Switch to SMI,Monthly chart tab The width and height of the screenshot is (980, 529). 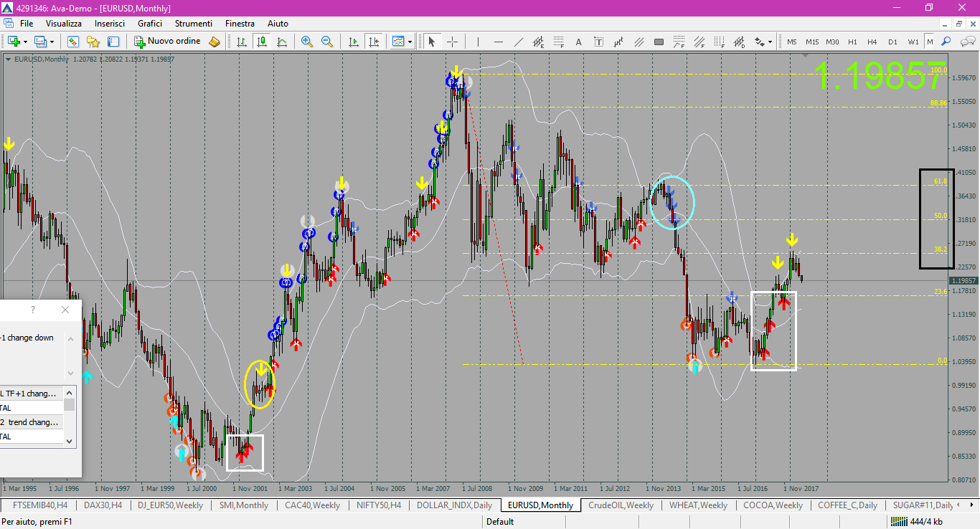[x=244, y=505]
